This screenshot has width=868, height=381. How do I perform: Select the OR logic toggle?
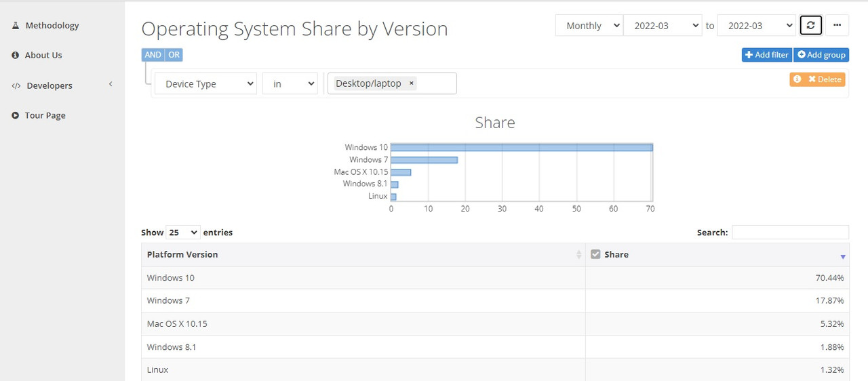point(174,55)
